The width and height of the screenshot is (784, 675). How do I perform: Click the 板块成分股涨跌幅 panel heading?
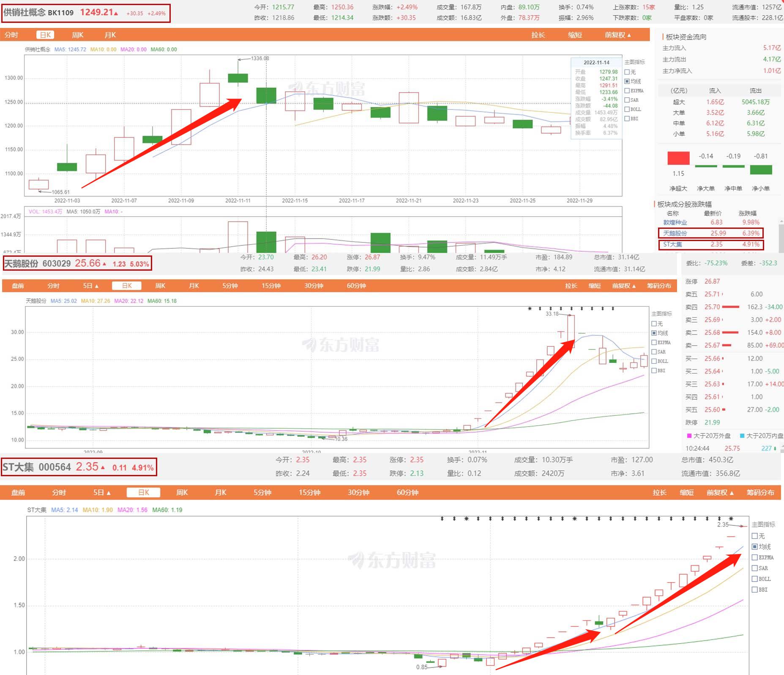pos(684,204)
